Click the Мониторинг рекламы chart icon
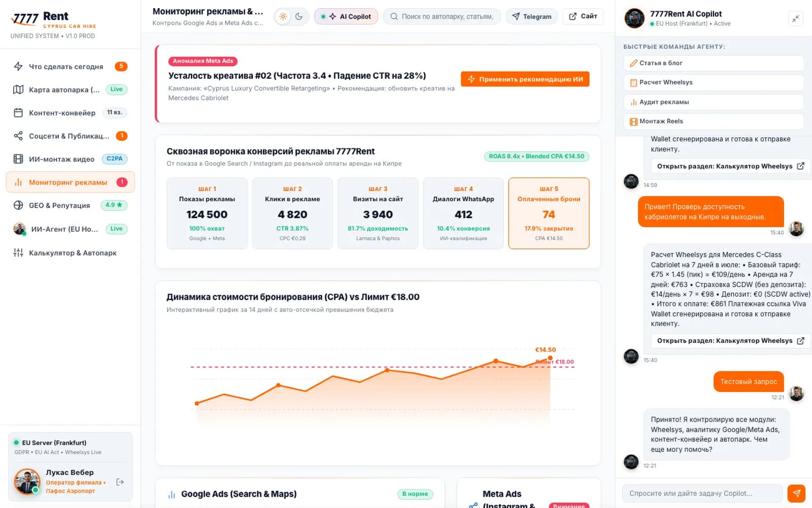Image resolution: width=812 pixels, height=508 pixels. click(x=18, y=182)
